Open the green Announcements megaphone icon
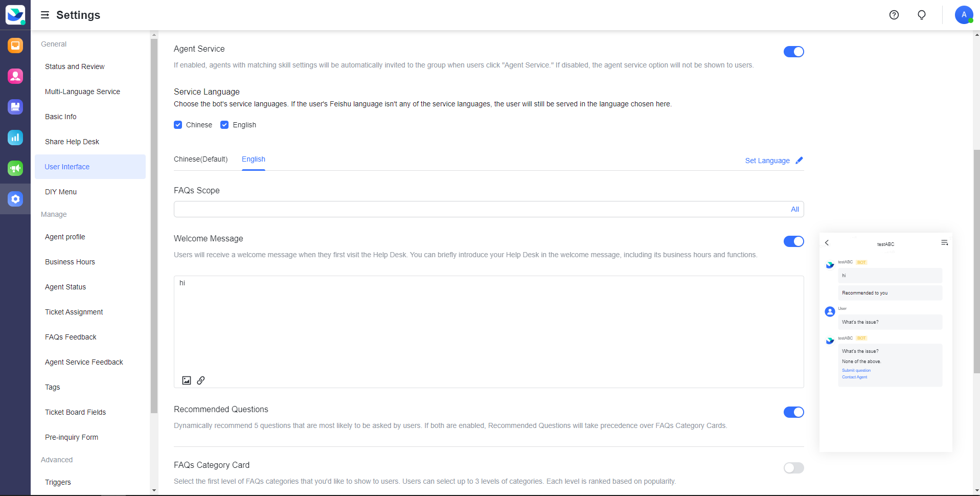980x496 pixels. coord(15,168)
